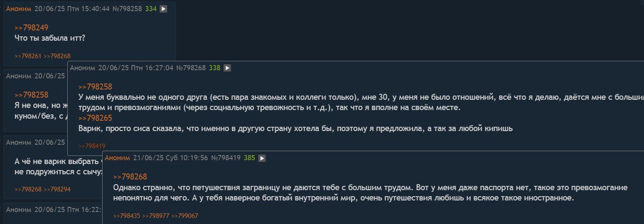Follow the >>798265 quote link

(95, 118)
